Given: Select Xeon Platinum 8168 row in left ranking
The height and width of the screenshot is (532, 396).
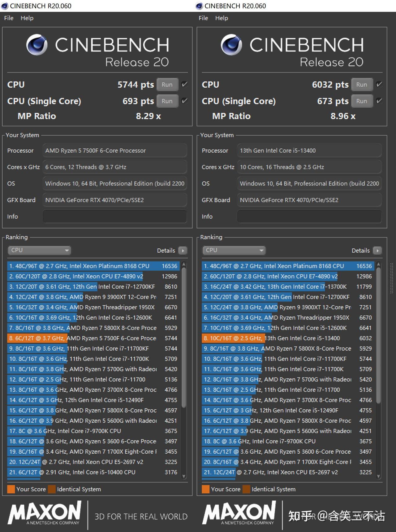Looking at the screenshot, I should (93, 266).
